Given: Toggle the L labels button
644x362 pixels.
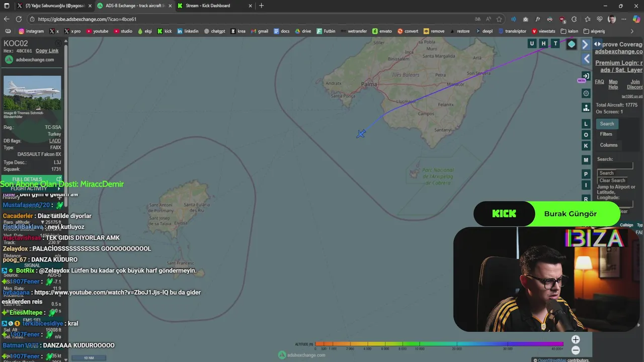Looking at the screenshot, I should pos(586,124).
